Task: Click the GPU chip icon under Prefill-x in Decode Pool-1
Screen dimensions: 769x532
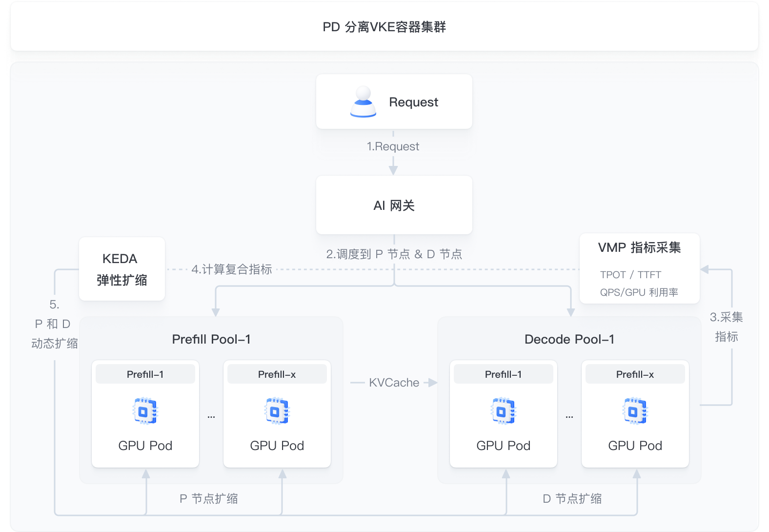Action: click(635, 411)
